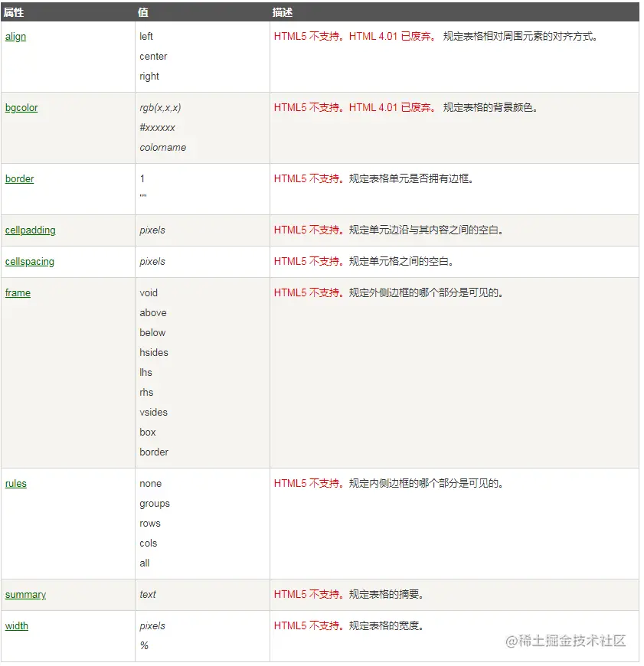This screenshot has height=666, width=644.
Task: Click the '%' value in width row
Action: [x=144, y=646]
